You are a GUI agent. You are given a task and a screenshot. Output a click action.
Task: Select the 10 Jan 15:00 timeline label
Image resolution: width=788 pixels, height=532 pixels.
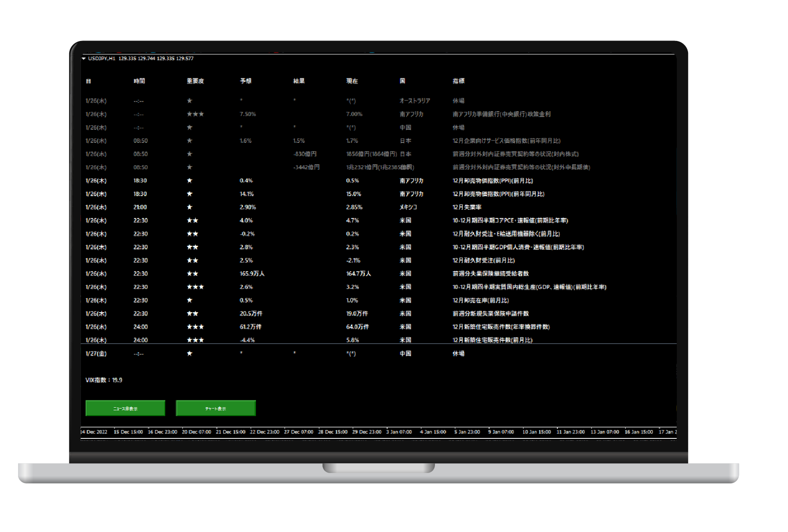point(536,432)
